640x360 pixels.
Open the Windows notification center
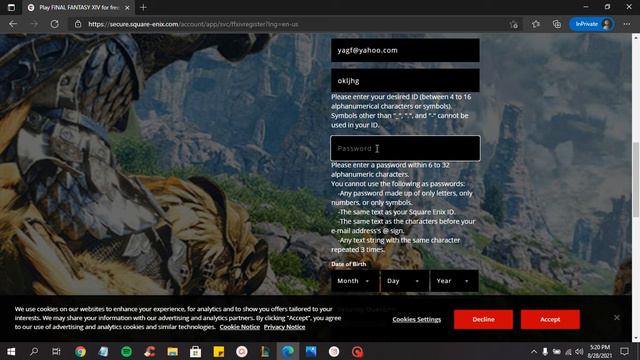coord(624,351)
